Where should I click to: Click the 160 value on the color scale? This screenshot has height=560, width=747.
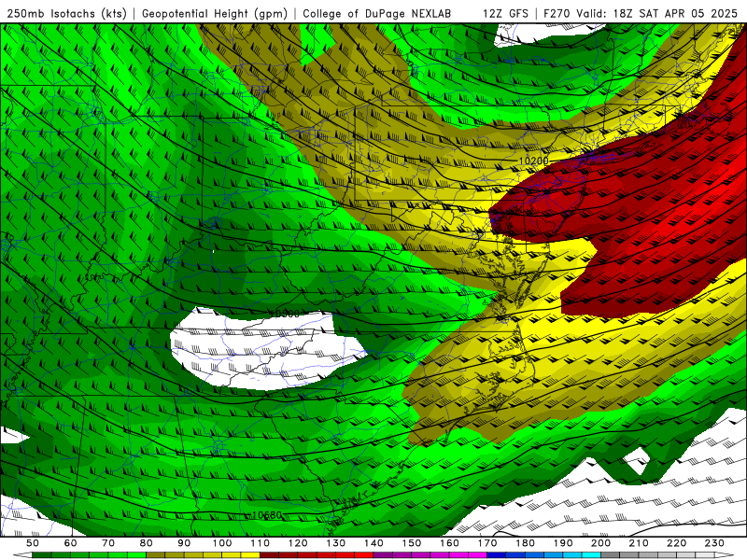tap(449, 543)
